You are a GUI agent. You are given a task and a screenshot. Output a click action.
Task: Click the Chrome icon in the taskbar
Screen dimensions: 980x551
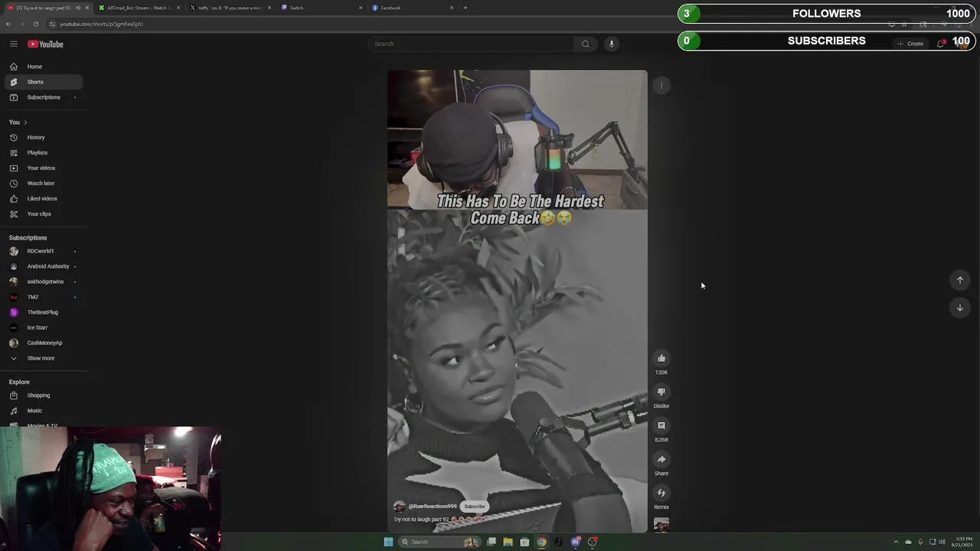(541, 542)
